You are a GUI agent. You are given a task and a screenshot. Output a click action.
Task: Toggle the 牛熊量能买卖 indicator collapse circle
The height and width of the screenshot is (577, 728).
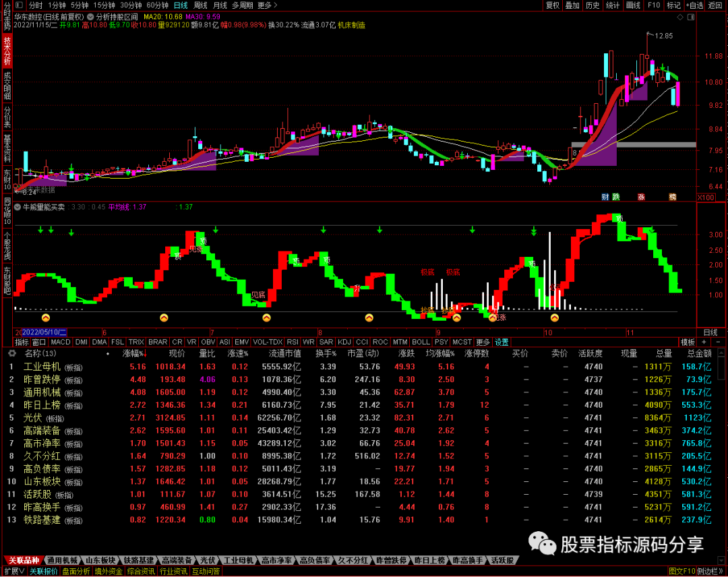point(18,207)
